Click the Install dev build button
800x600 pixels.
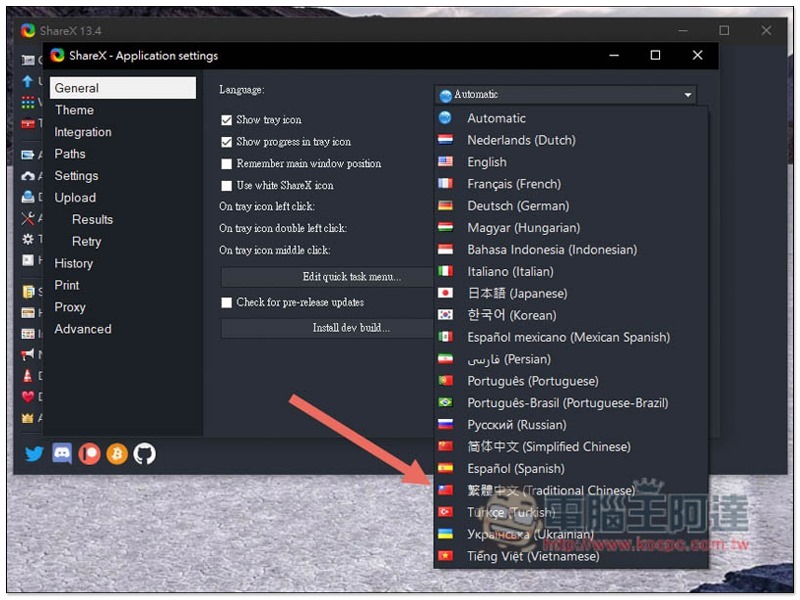click(327, 328)
